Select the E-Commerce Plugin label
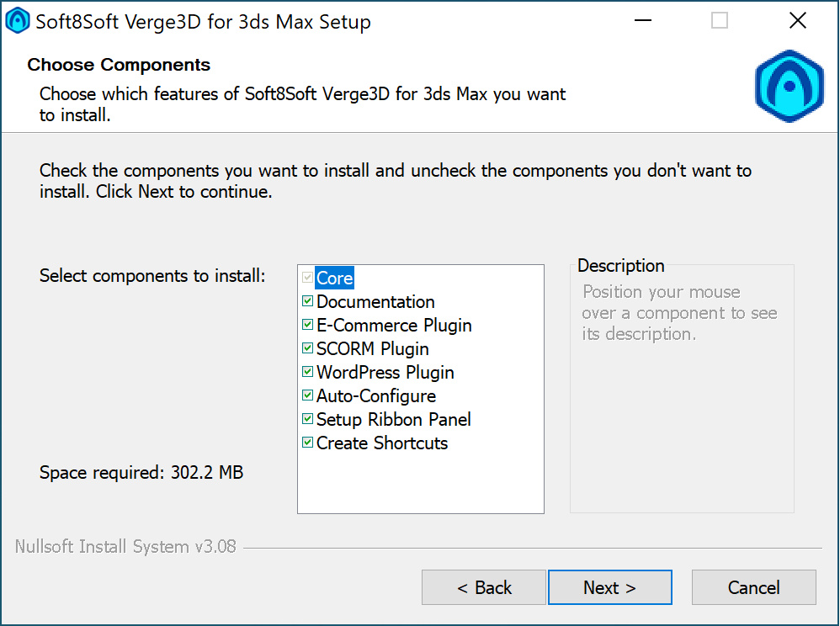840x626 pixels. (394, 325)
